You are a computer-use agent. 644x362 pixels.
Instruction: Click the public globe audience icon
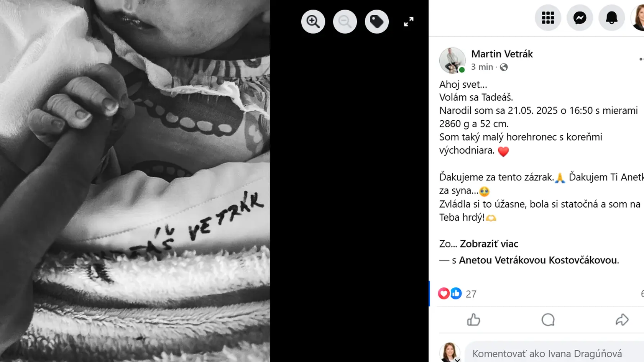pyautogui.click(x=504, y=67)
